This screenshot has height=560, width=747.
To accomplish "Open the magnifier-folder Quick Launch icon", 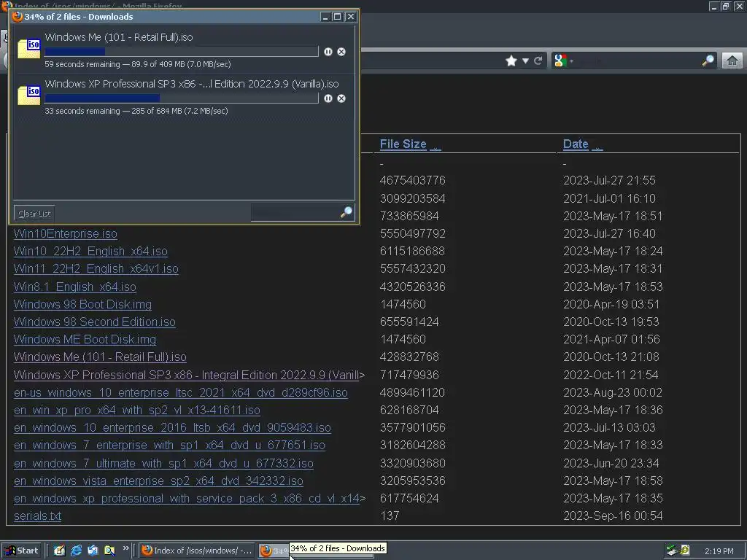I will tap(109, 551).
